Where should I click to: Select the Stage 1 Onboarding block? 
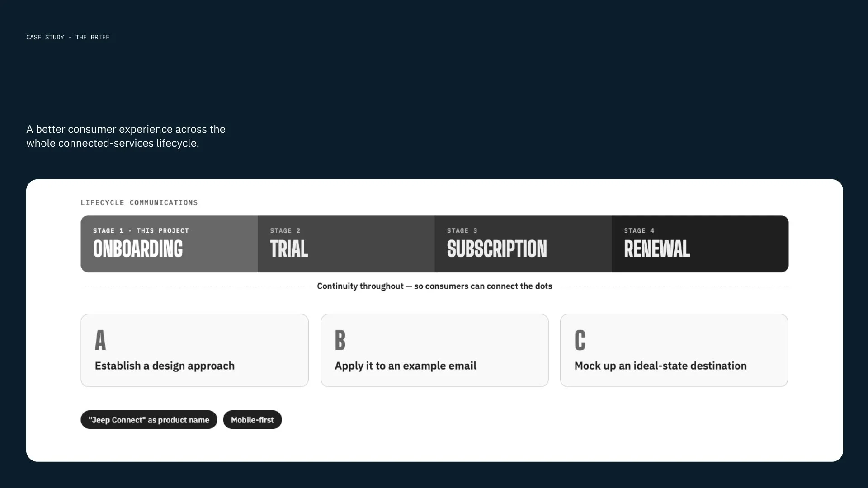pos(169,244)
